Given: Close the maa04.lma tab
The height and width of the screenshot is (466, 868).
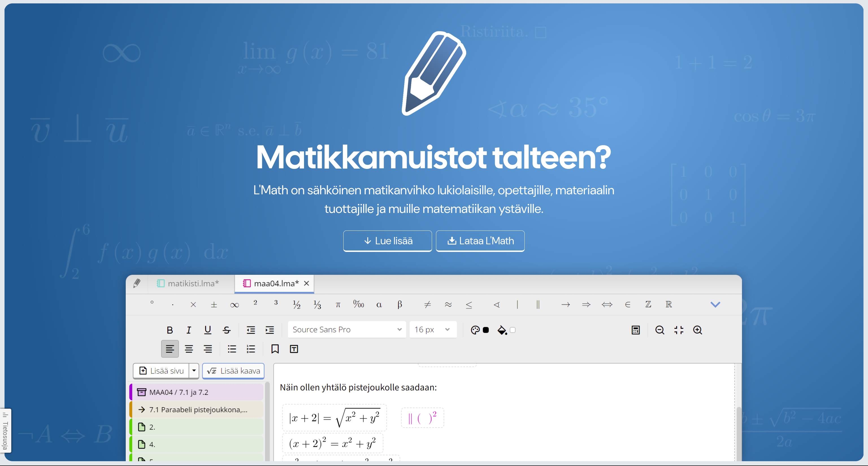Looking at the screenshot, I should [x=306, y=284].
